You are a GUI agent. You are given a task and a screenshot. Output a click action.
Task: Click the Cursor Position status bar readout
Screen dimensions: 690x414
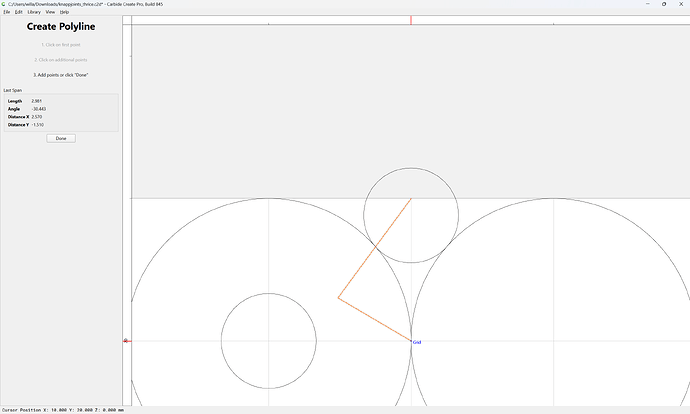63,410
